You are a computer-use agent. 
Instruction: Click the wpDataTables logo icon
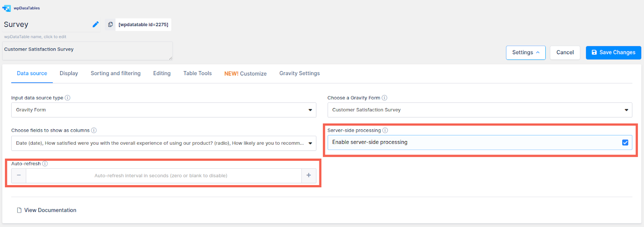(6, 8)
